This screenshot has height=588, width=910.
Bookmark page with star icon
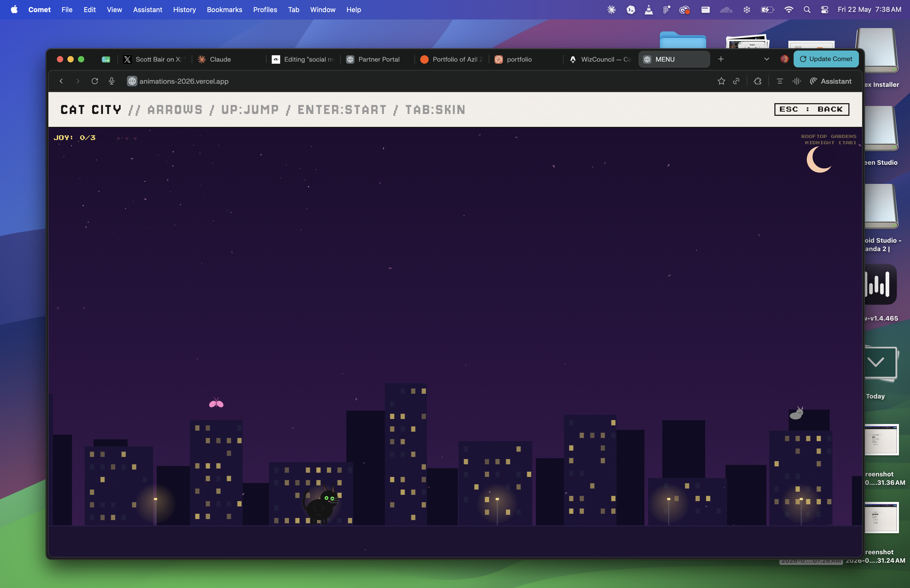(x=721, y=81)
